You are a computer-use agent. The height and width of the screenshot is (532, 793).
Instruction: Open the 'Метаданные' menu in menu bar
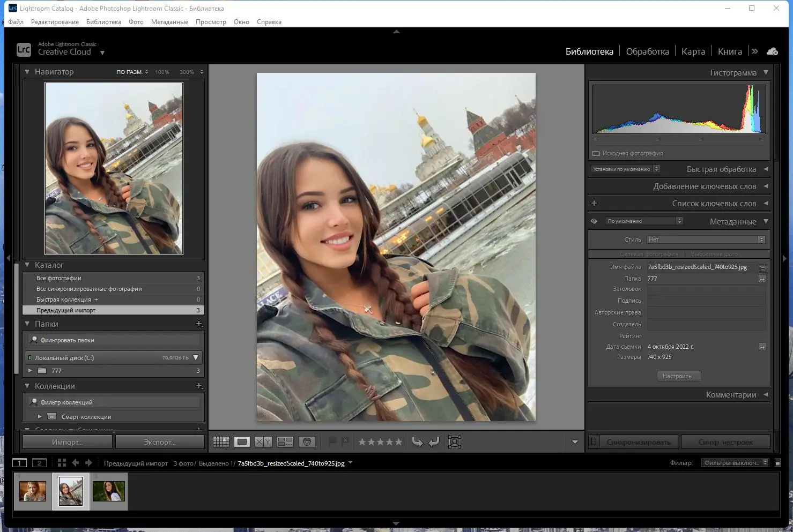click(169, 22)
